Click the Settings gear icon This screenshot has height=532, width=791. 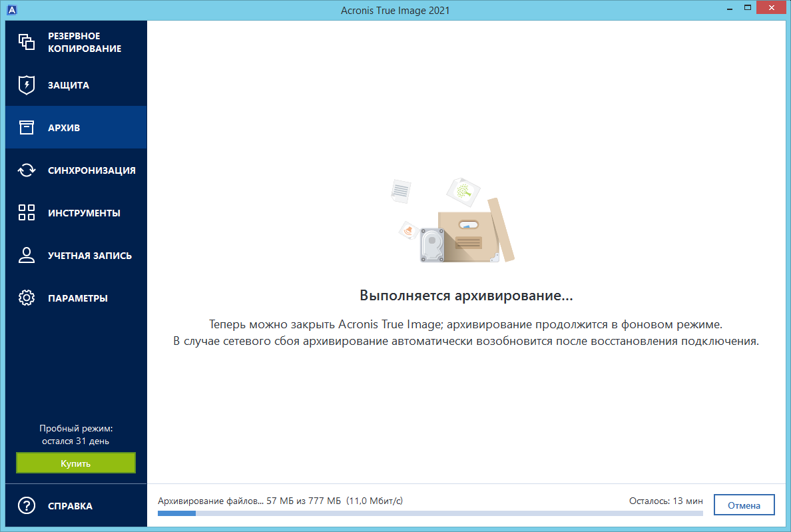click(x=26, y=298)
